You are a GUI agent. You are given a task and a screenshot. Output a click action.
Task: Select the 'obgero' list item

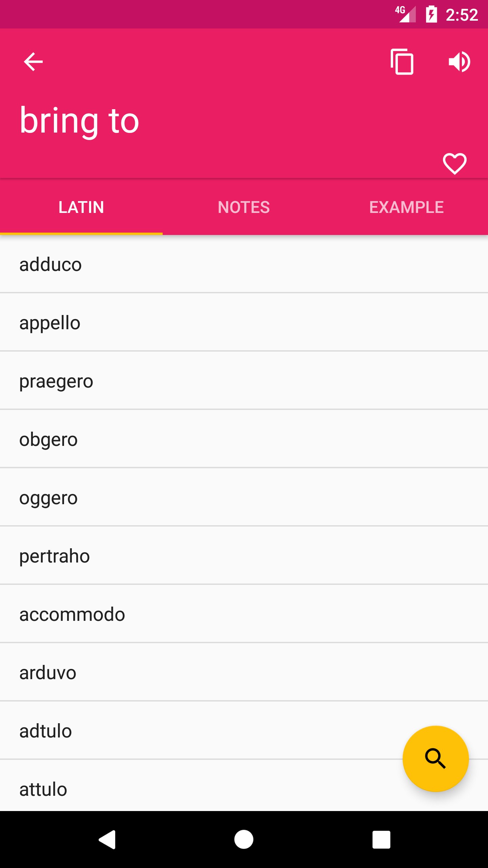click(48, 439)
